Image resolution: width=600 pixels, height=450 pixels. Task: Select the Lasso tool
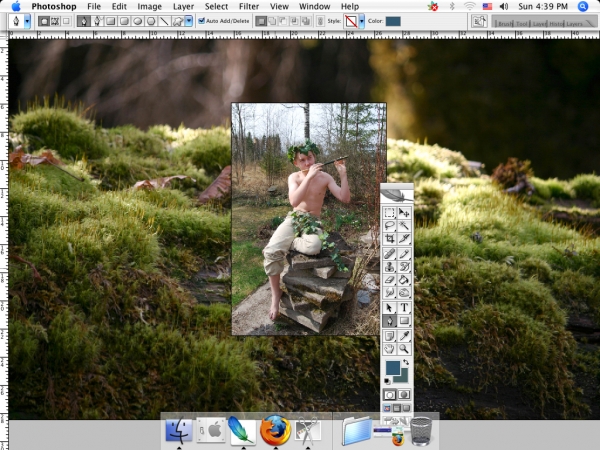[390, 225]
